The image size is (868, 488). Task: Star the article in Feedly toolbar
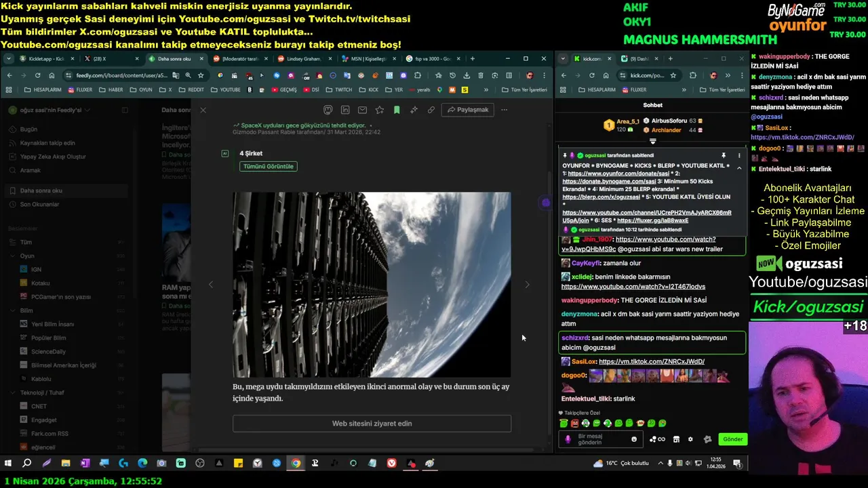[x=380, y=110]
